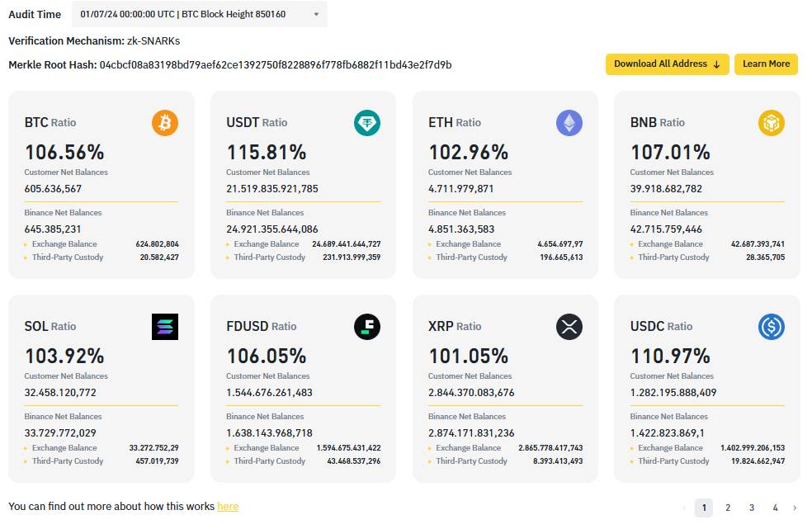This screenshot has width=812, height=529.
Task: Click the BNB ratio value 107.01%
Action: tap(671, 153)
